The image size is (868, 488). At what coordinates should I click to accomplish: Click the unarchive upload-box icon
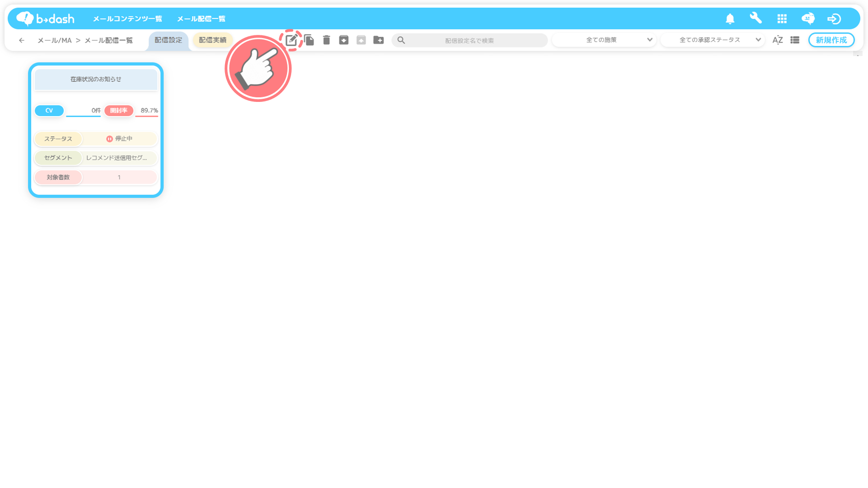(x=361, y=40)
